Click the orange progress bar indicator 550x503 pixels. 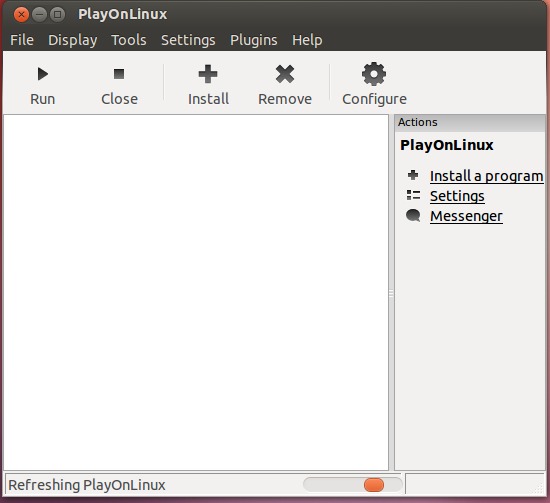click(374, 485)
